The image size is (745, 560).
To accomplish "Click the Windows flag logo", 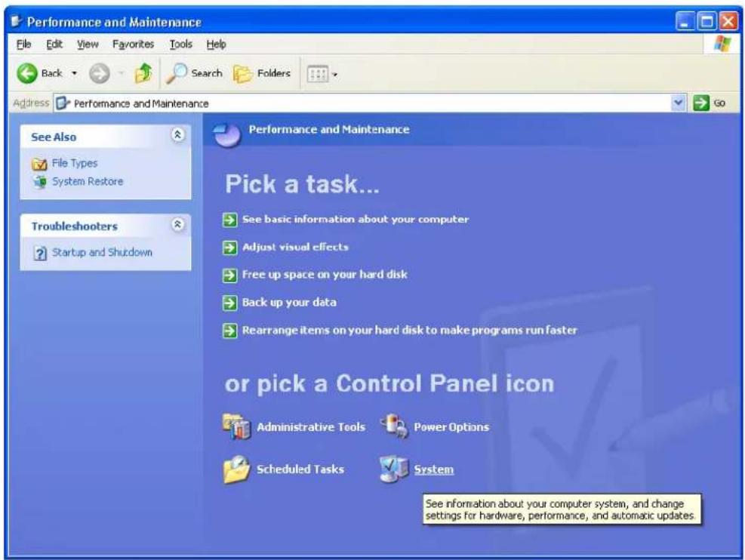I will pyautogui.click(x=722, y=44).
